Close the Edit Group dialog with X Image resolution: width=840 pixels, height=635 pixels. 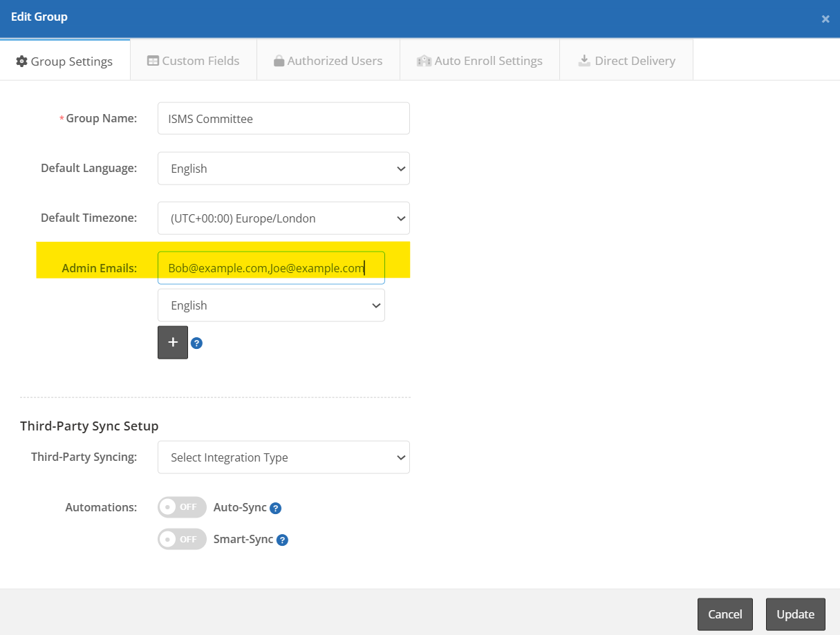click(x=825, y=19)
